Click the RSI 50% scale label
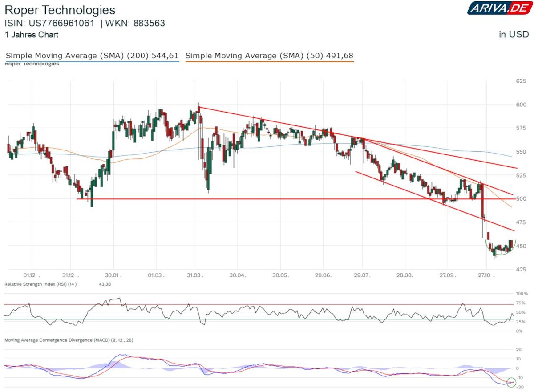This screenshot has width=534, height=392. (520, 312)
